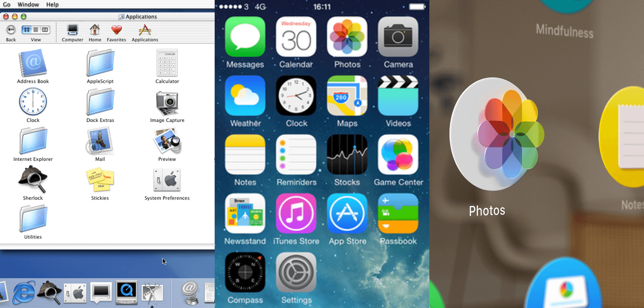Screen dimensions: 644x308
Task: Open Photos on the iPhone home screen
Action: point(347,36)
